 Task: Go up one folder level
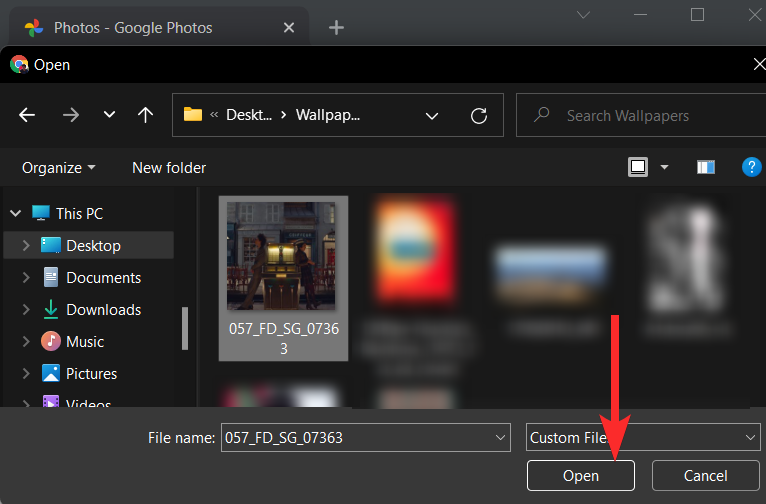[x=145, y=115]
